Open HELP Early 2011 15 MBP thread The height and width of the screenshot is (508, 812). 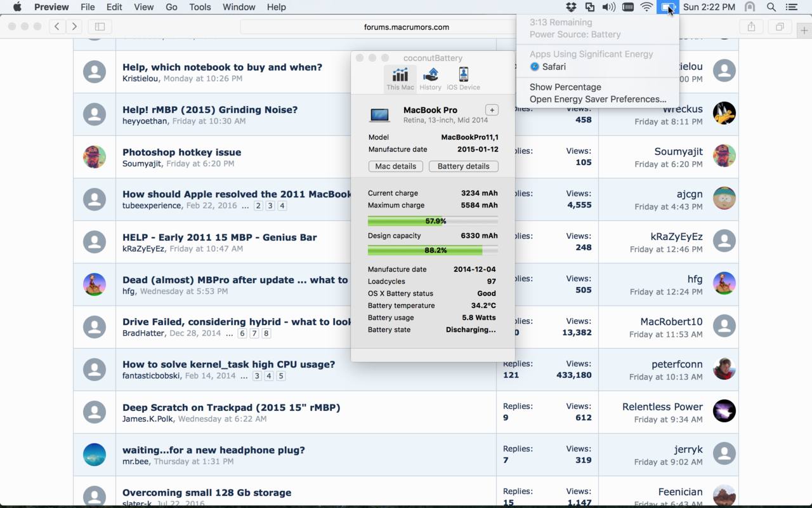(219, 237)
